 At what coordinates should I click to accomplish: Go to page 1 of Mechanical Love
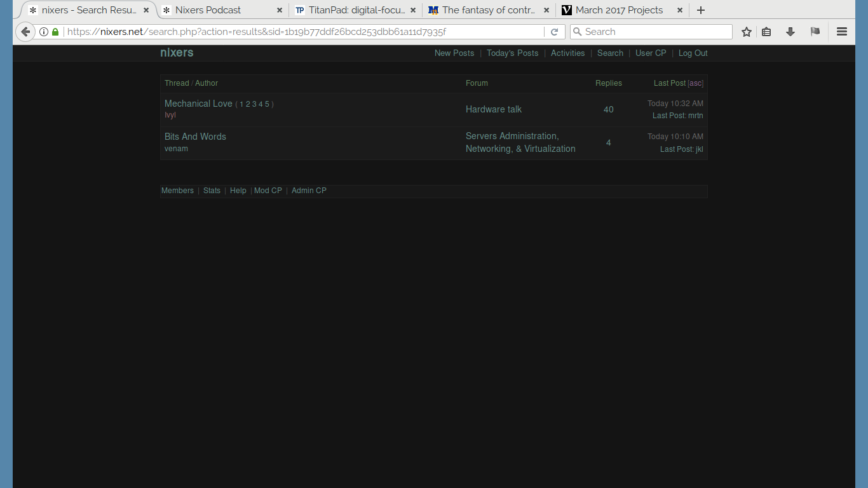pyautogui.click(x=241, y=104)
